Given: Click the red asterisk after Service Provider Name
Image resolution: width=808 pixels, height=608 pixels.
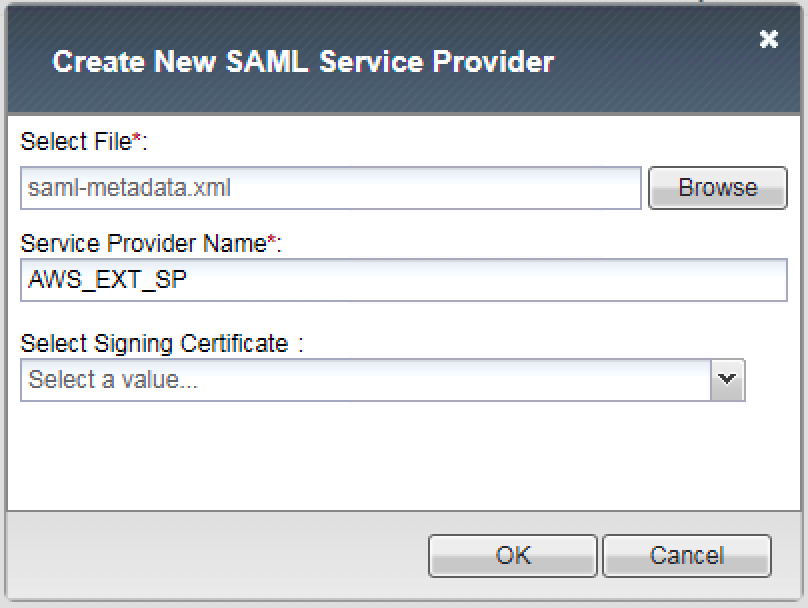Looking at the screenshot, I should coord(272,239).
